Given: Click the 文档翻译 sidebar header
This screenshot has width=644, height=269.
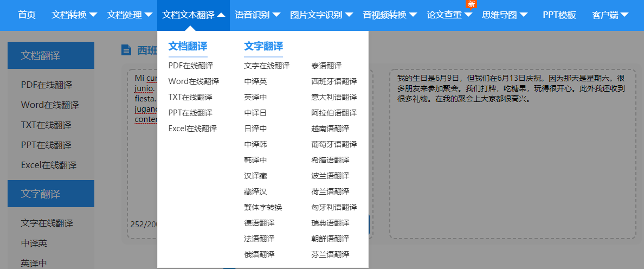Looking at the screenshot, I should coord(51,55).
